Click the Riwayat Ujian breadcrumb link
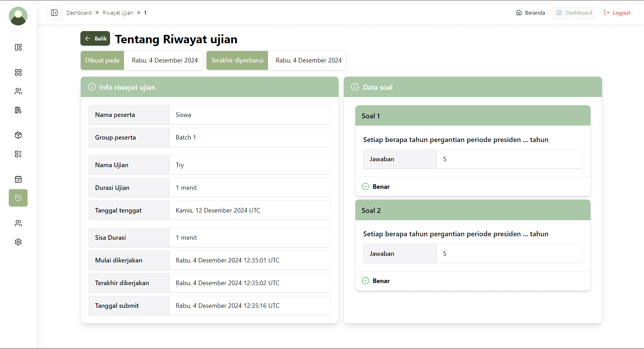This screenshot has width=644, height=349. click(118, 13)
